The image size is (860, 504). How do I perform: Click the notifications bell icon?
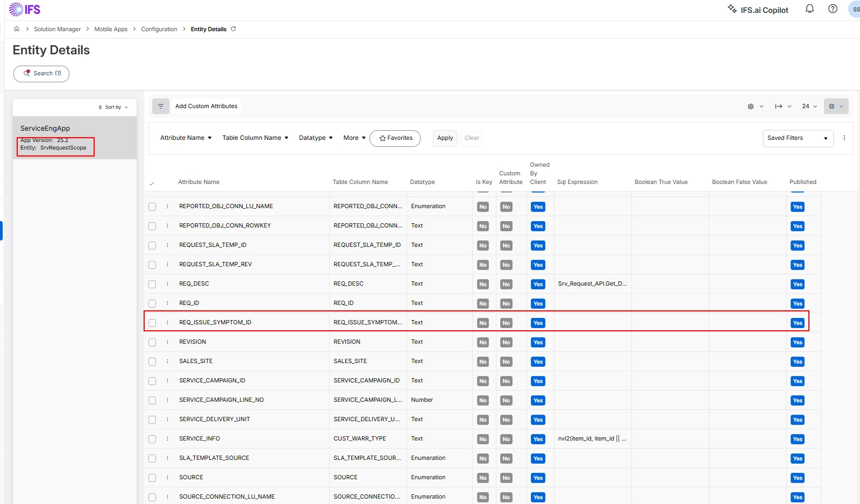[x=809, y=9]
